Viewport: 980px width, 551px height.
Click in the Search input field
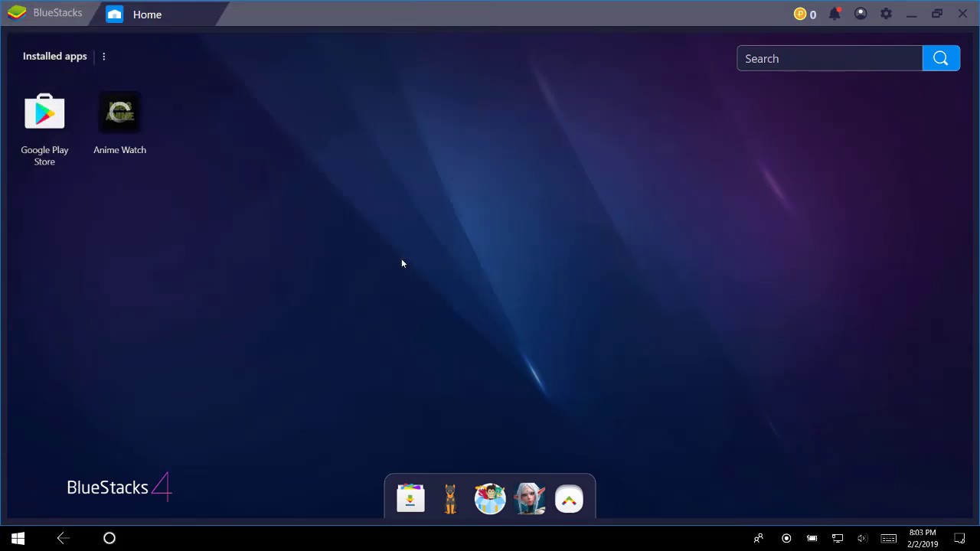click(829, 59)
